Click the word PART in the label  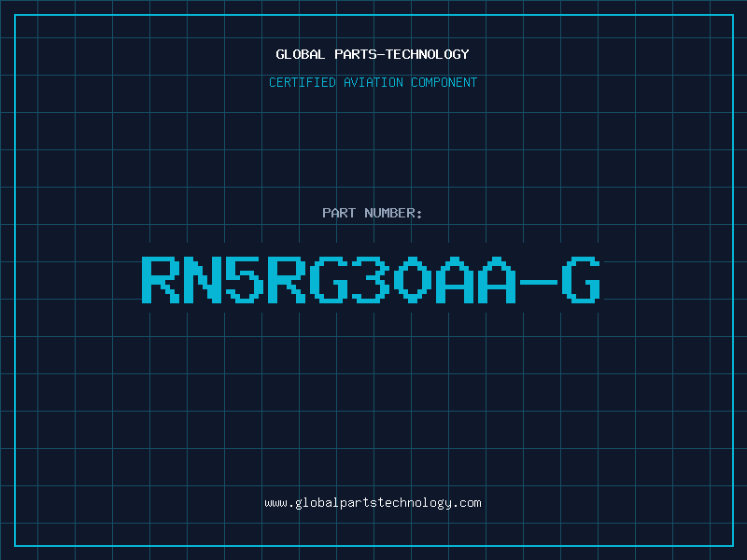[x=339, y=213]
